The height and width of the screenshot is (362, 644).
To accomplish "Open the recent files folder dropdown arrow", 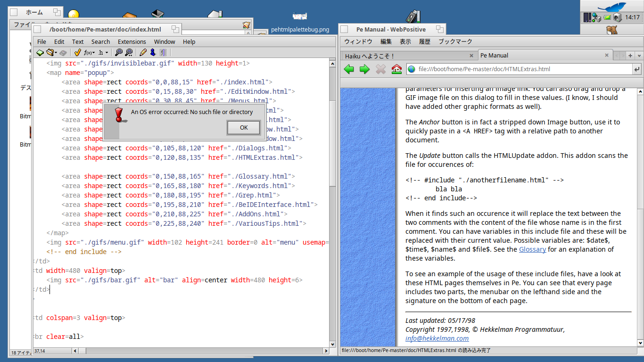I will (56, 52).
